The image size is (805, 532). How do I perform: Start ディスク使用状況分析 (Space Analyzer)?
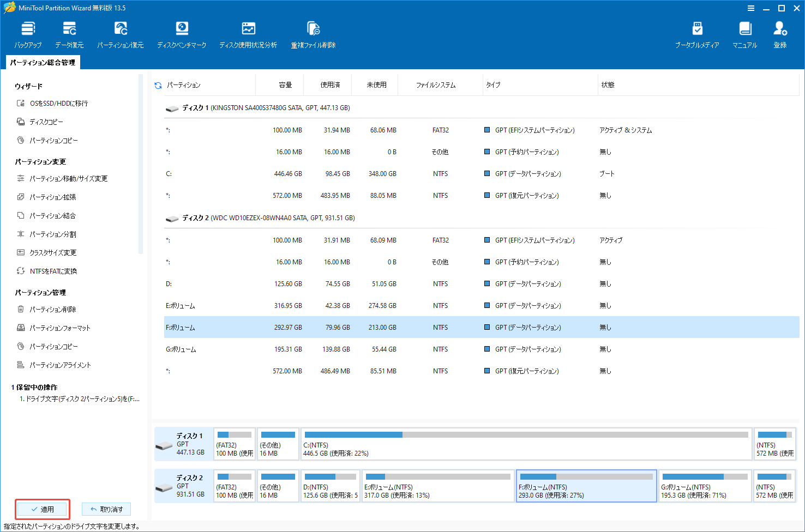click(248, 34)
